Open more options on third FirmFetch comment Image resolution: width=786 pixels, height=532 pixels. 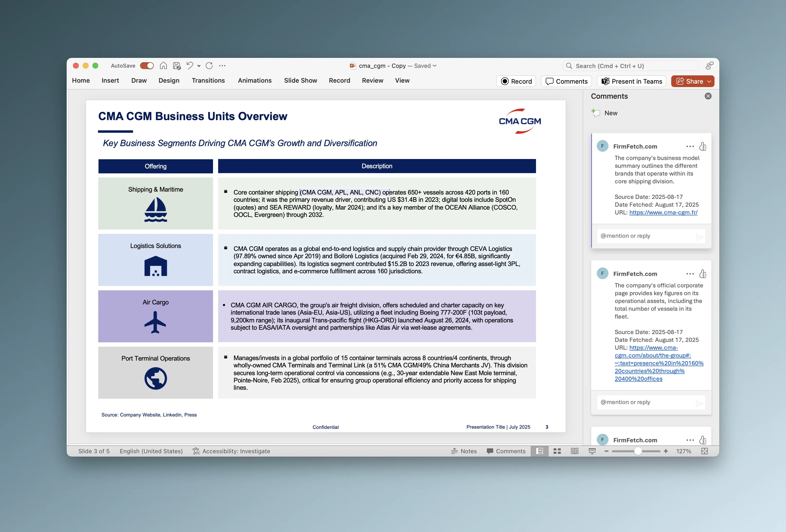(x=690, y=440)
